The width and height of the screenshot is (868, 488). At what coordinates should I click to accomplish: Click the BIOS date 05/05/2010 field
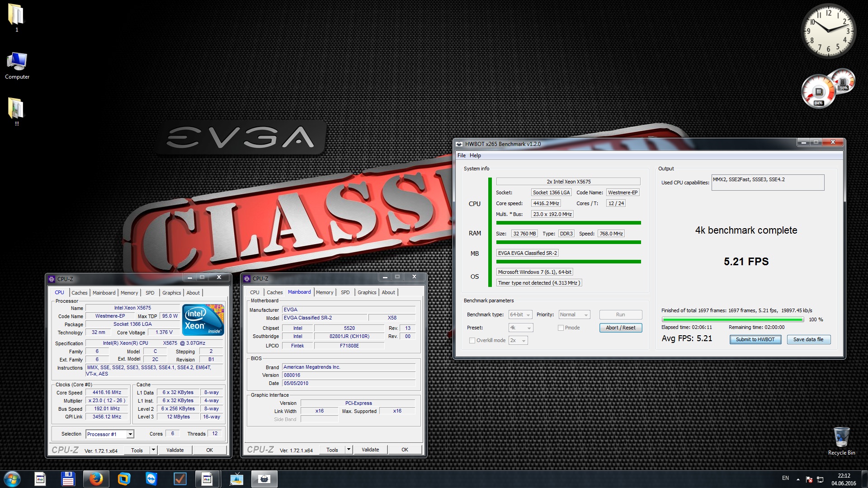pyautogui.click(x=349, y=383)
